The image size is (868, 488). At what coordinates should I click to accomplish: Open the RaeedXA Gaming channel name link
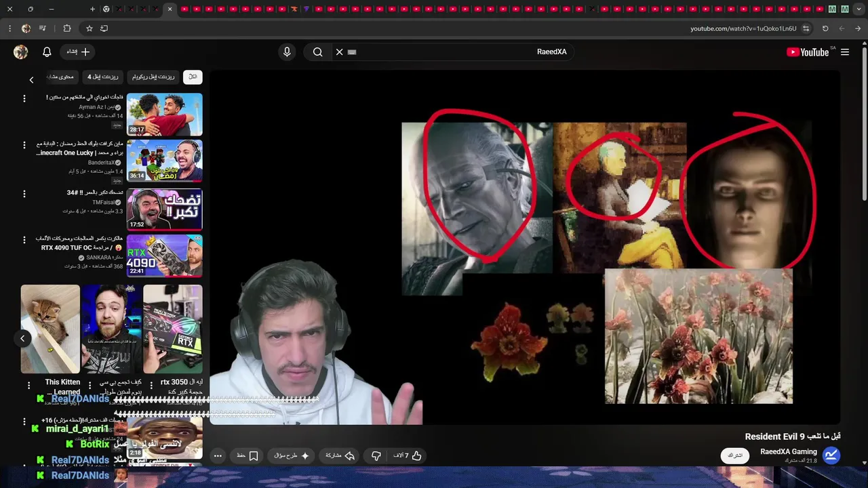tap(789, 451)
